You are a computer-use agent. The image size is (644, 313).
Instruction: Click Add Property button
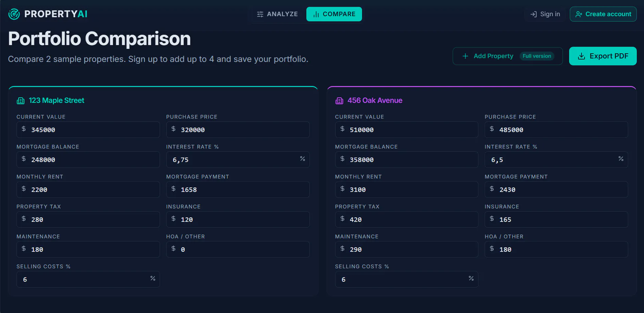(508, 56)
